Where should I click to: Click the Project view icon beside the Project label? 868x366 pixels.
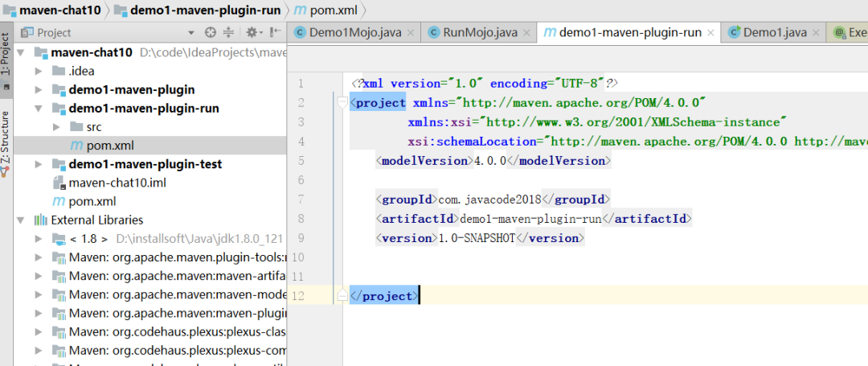[x=27, y=33]
